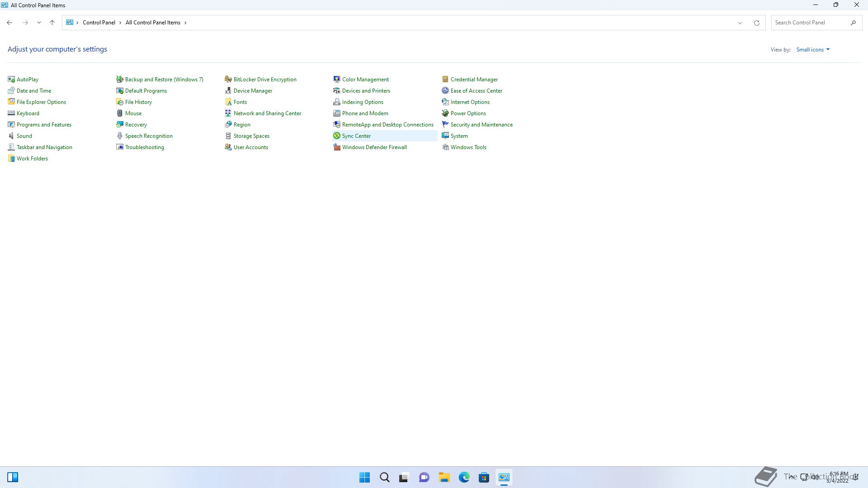Click the Windows Tools gear icon
The height and width of the screenshot is (488, 868).
(x=445, y=147)
